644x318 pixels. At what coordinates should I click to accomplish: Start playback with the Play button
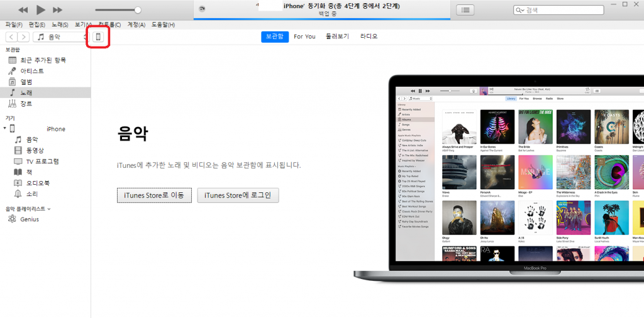(x=41, y=9)
